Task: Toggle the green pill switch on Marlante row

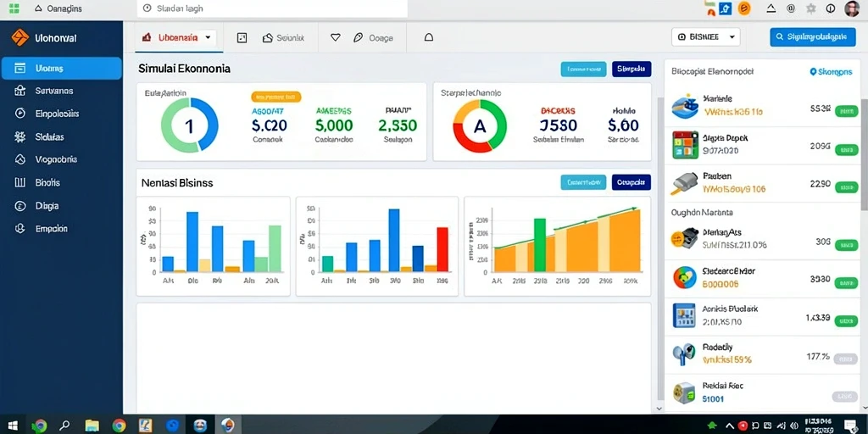Action: tap(845, 111)
